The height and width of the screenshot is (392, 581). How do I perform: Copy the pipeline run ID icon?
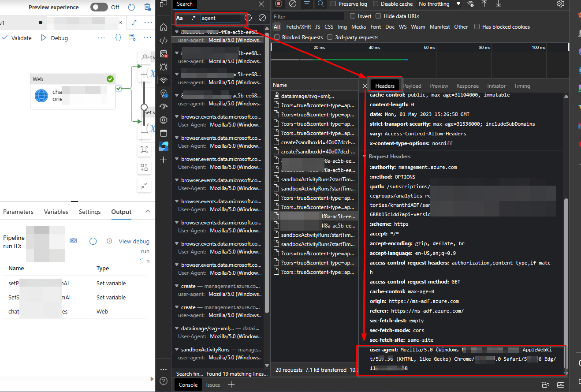point(74,241)
